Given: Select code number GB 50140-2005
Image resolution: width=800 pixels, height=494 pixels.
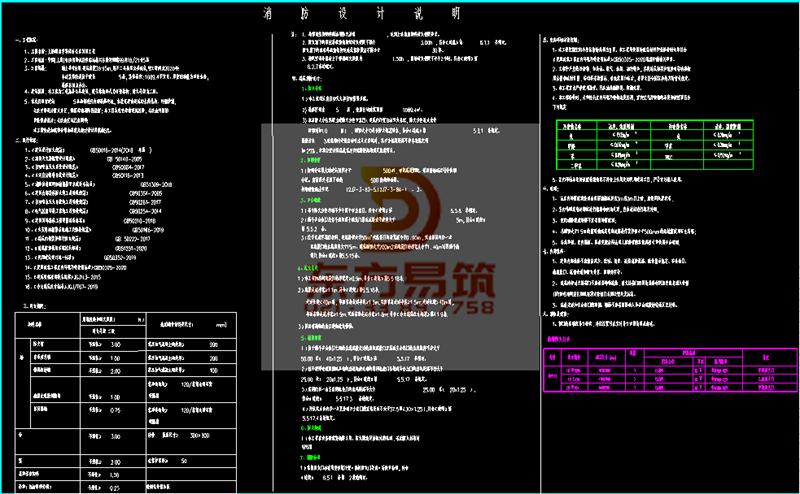Looking at the screenshot, I should coord(124,159).
